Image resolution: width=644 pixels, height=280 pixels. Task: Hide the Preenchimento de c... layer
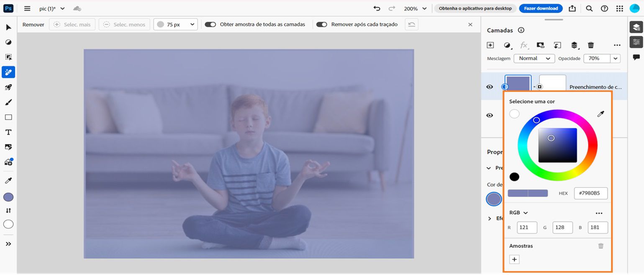point(489,87)
